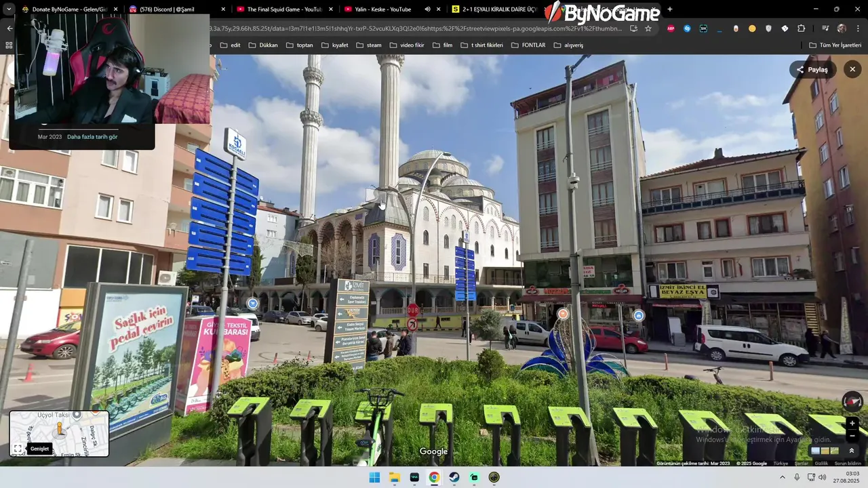Expand the tab search dropdown arrow
The image size is (868, 488).
pyautogui.click(x=9, y=9)
